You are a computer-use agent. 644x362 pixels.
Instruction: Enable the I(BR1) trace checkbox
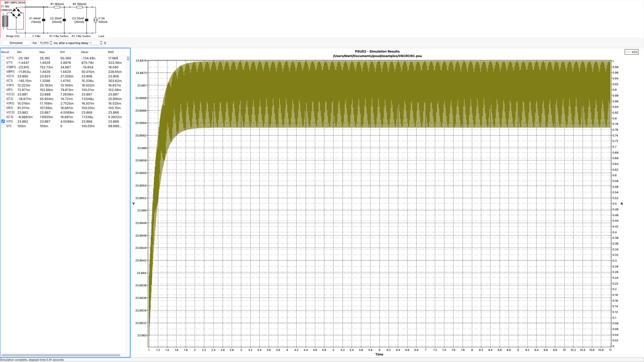tap(3, 72)
